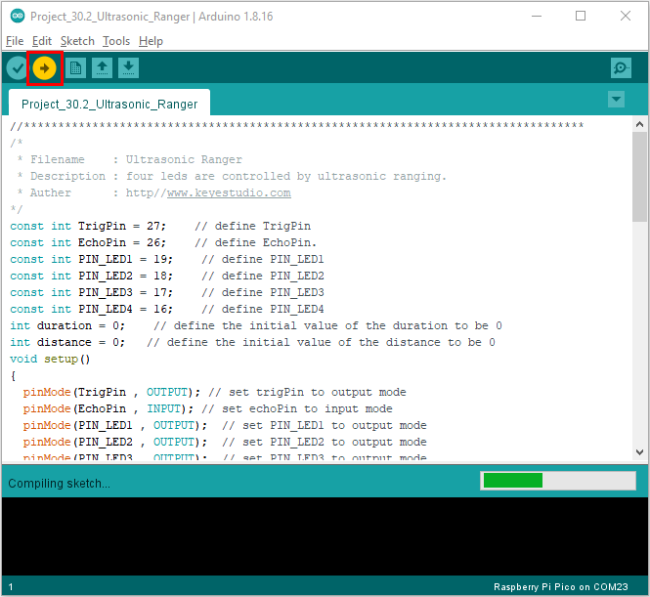Viewport: 650px width, 597px height.
Task: Open the Sketch menu
Action: tap(78, 41)
